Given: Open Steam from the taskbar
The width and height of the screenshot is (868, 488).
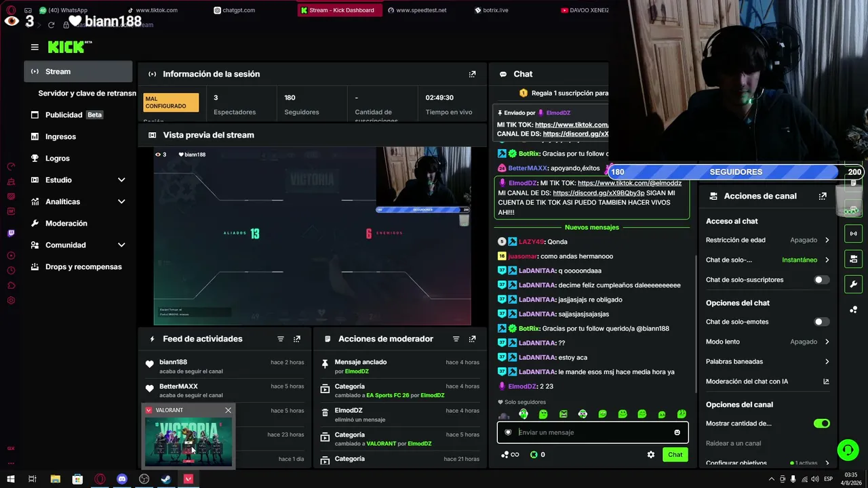Looking at the screenshot, I should pos(166,479).
